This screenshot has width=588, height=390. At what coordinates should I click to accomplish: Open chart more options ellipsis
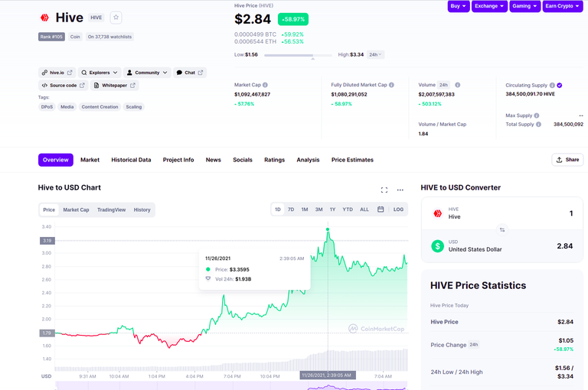400,190
